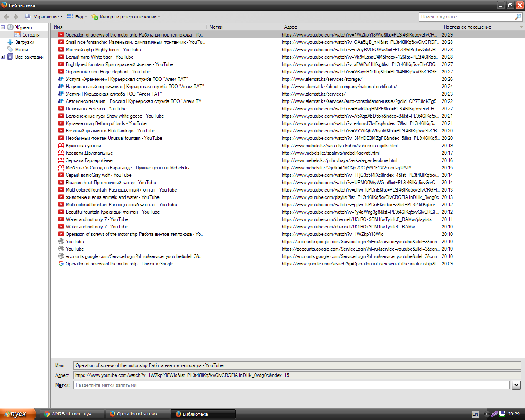
Task: Select Белоснежные гуси Snow-white geese entry
Action: click(288, 116)
